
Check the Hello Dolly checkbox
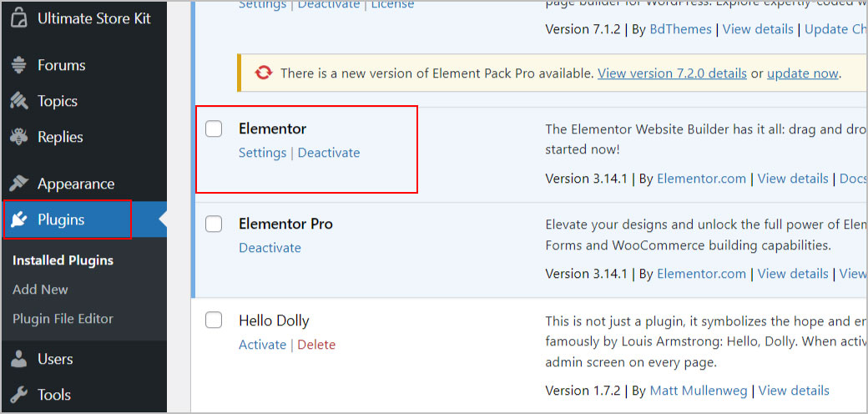214,321
